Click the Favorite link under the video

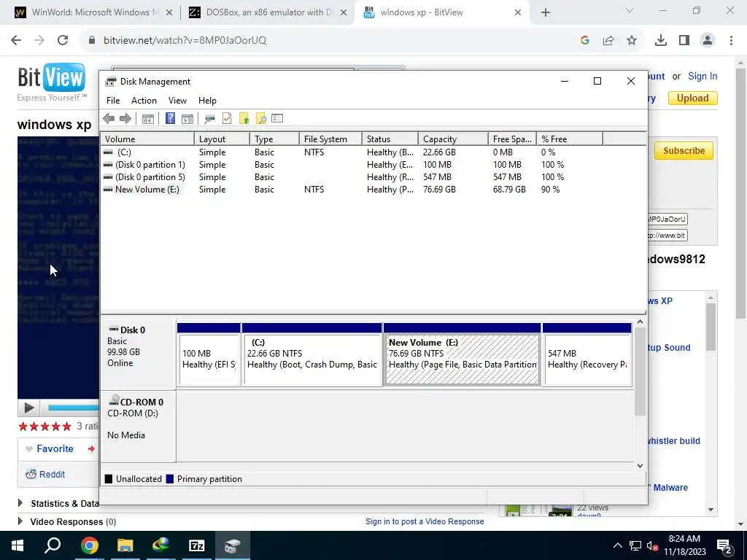[x=55, y=449]
